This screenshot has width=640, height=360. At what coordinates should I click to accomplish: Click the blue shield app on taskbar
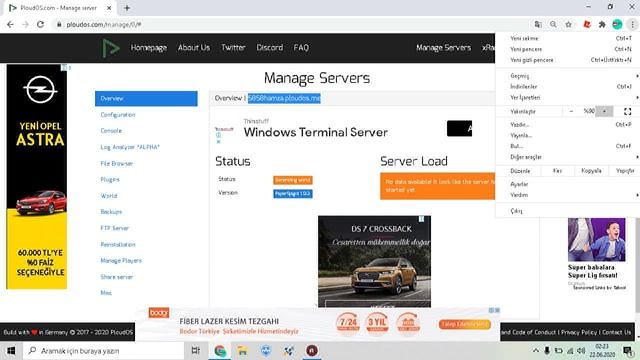tap(266, 351)
